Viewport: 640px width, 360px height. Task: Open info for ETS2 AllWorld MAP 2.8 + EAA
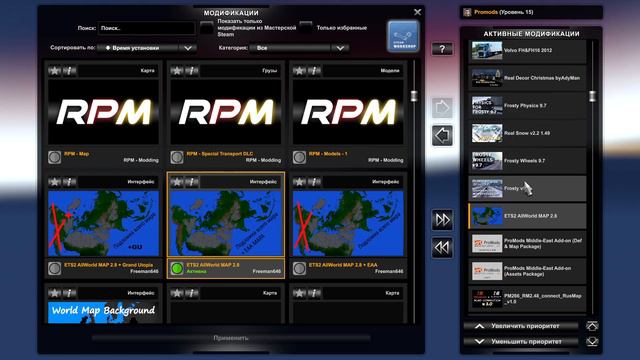coord(314,182)
